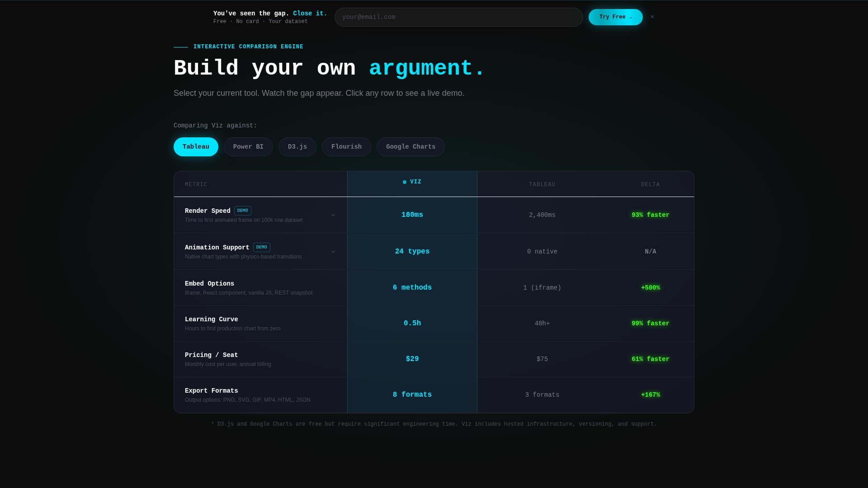Click 'Monthly cost per user, annual billing' text
Viewport: 868px width, 488px height.
click(228, 364)
